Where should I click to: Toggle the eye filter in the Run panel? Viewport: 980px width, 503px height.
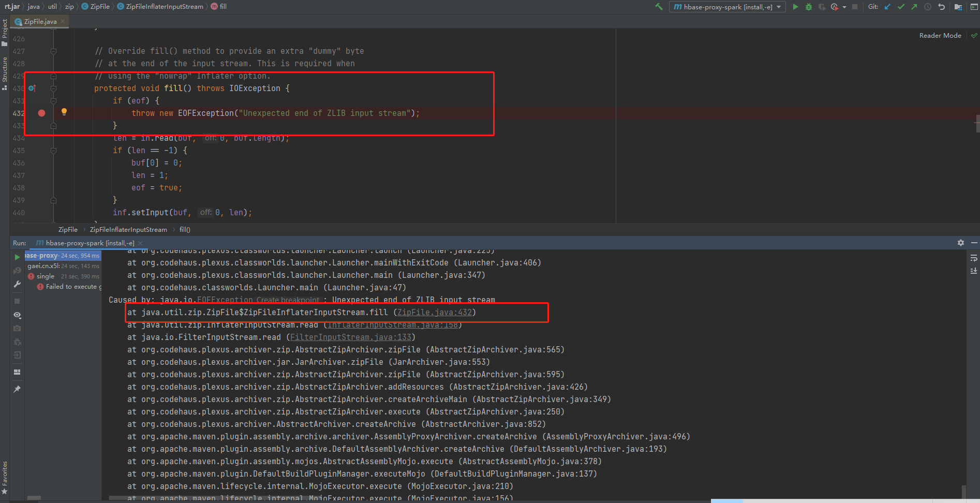tap(17, 315)
